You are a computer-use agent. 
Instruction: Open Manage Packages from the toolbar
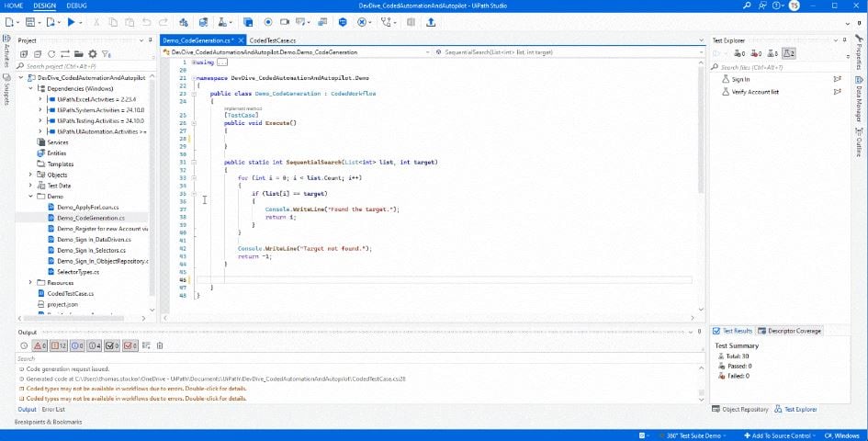(x=183, y=22)
